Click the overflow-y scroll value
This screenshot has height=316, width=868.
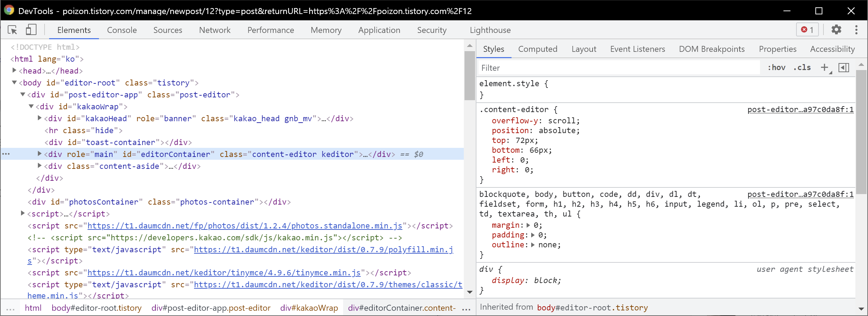coord(561,121)
